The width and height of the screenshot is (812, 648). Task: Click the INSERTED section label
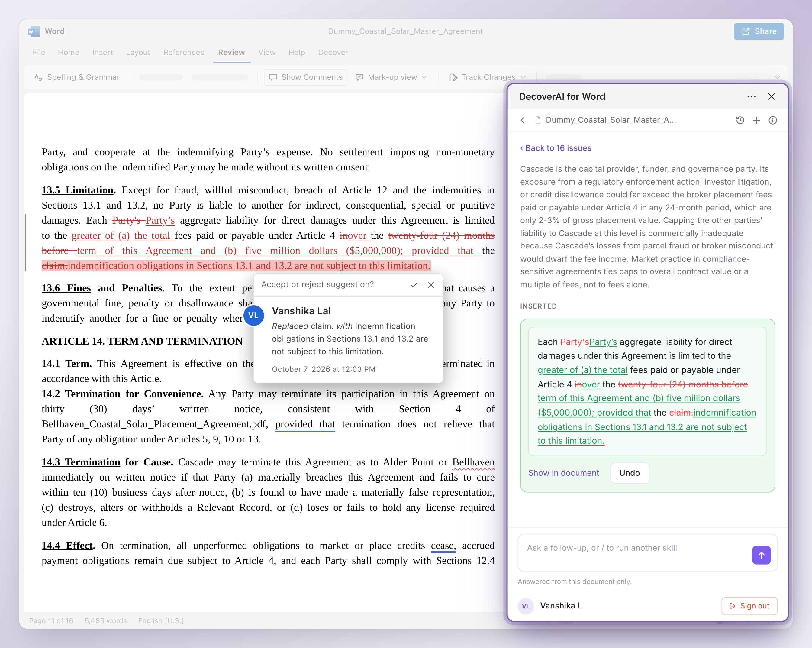pos(538,306)
